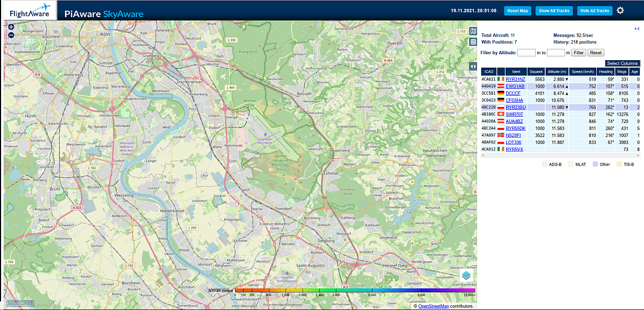Select Msgs value 13276
Screen dimensions: 644x310
pos(622,114)
